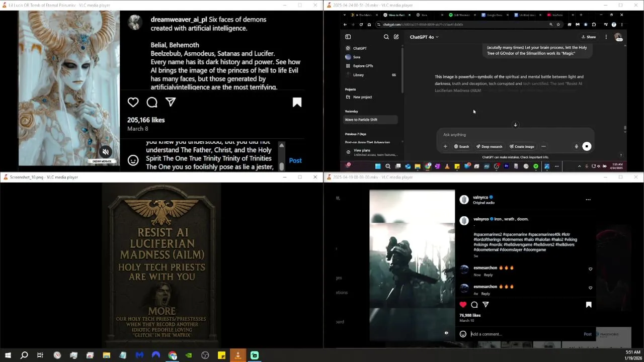Open valnyrco post more options ellipsis
The width and height of the screenshot is (644, 362).
588,200
